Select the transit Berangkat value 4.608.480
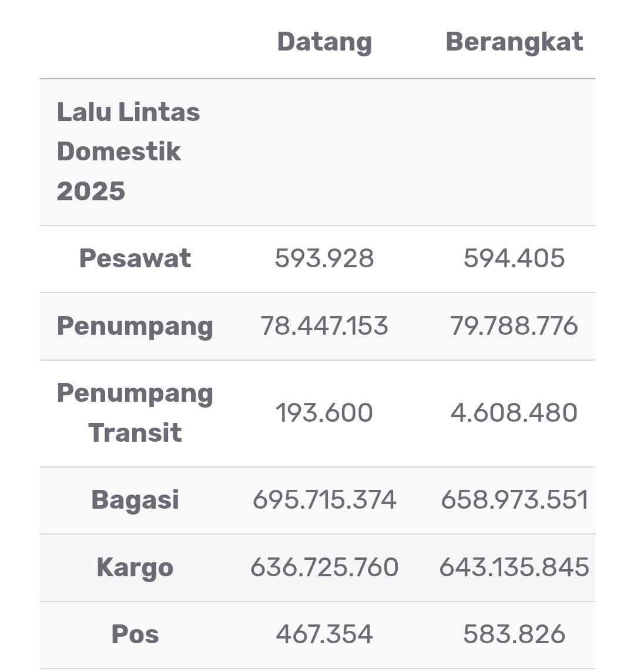 tap(514, 413)
